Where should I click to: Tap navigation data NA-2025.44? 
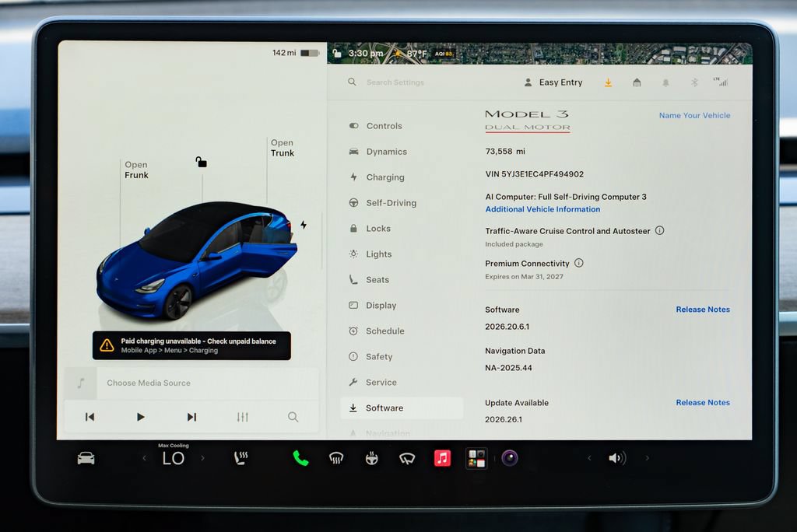click(x=508, y=368)
